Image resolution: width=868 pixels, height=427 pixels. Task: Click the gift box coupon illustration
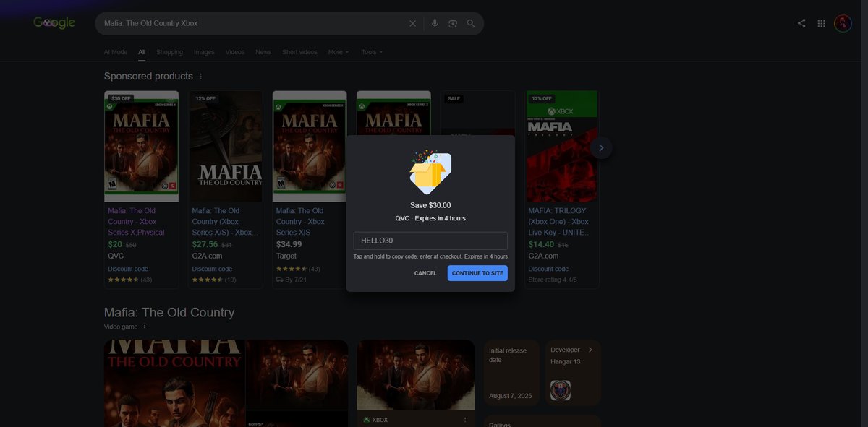(x=430, y=173)
